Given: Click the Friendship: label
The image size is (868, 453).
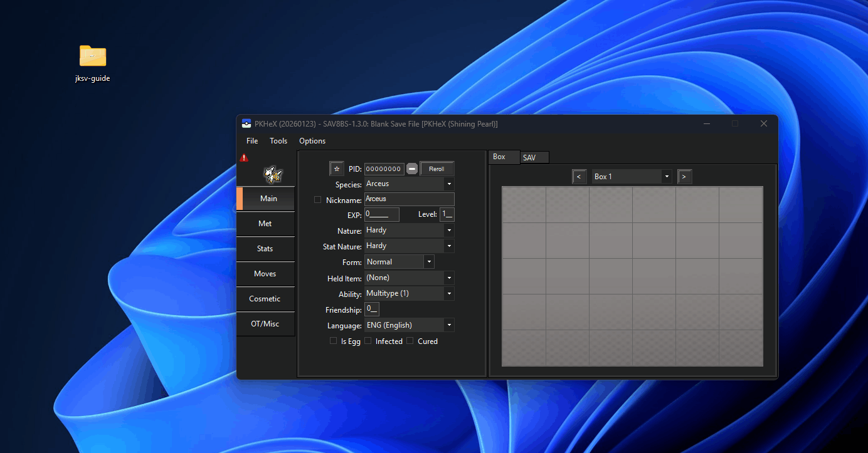Looking at the screenshot, I should [343, 310].
